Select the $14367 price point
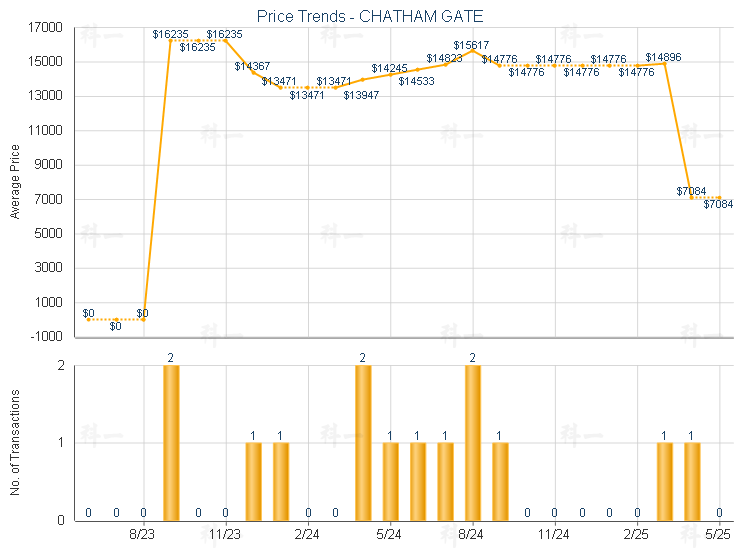740x550 pixels. click(253, 72)
